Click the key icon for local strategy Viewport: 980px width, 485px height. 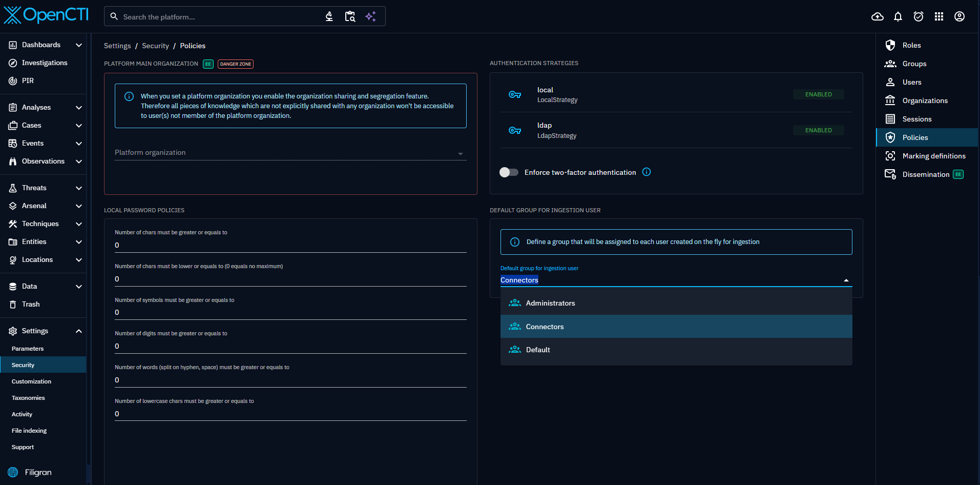click(x=515, y=94)
